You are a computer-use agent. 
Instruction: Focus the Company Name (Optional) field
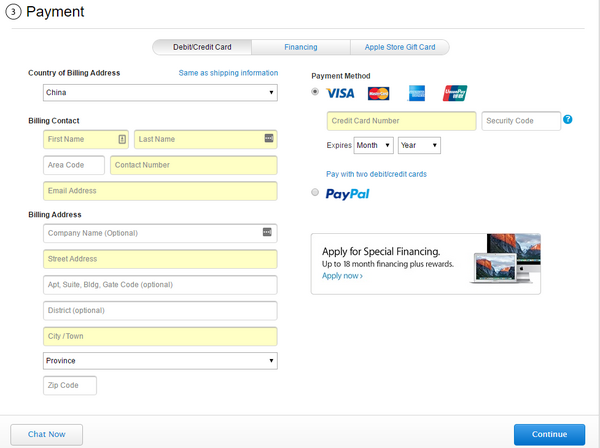[x=160, y=233]
